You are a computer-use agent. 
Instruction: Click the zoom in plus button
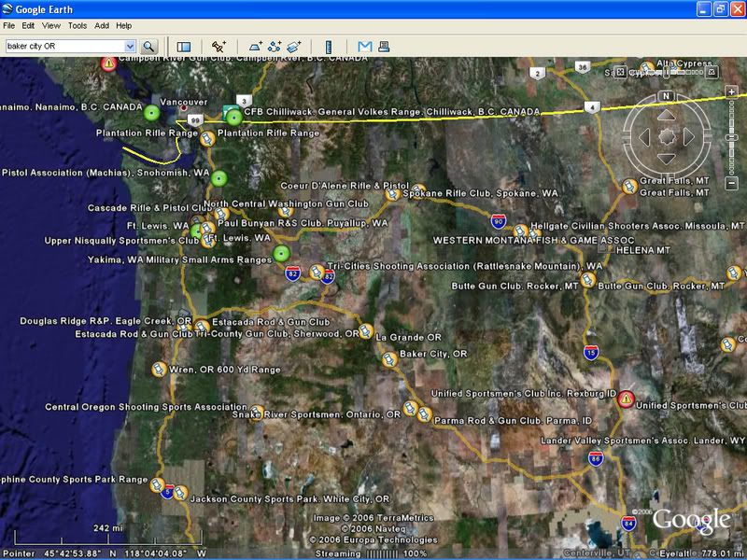[732, 91]
